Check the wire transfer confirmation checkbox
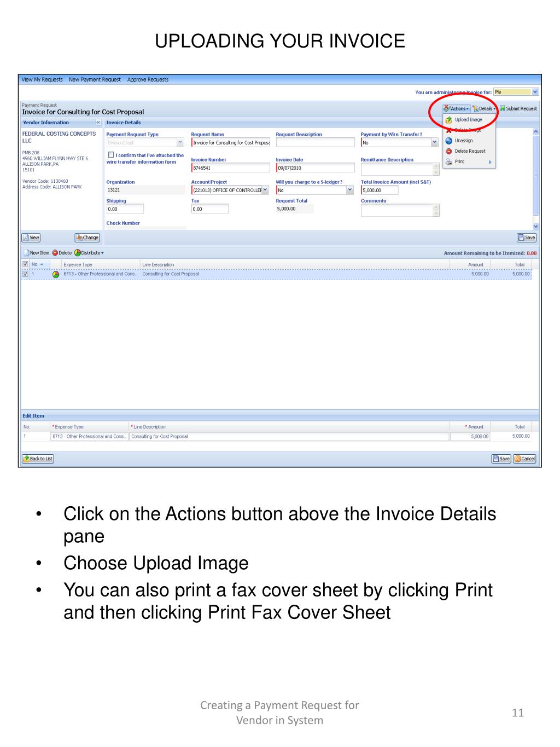 click(112, 155)
